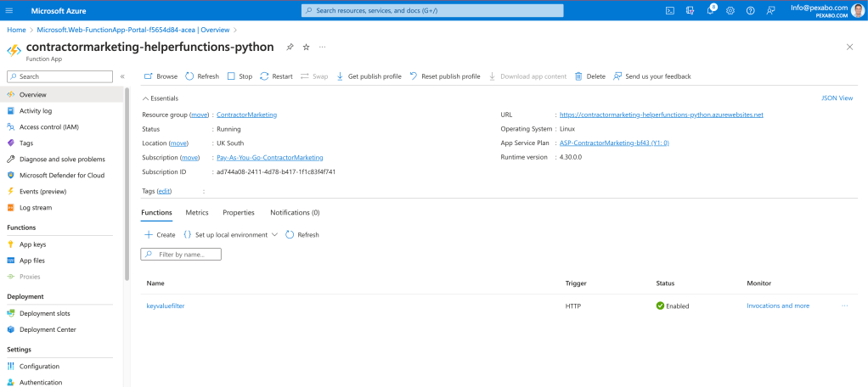The image size is (868, 387).
Task: Click move link next to Resource group
Action: (200, 115)
